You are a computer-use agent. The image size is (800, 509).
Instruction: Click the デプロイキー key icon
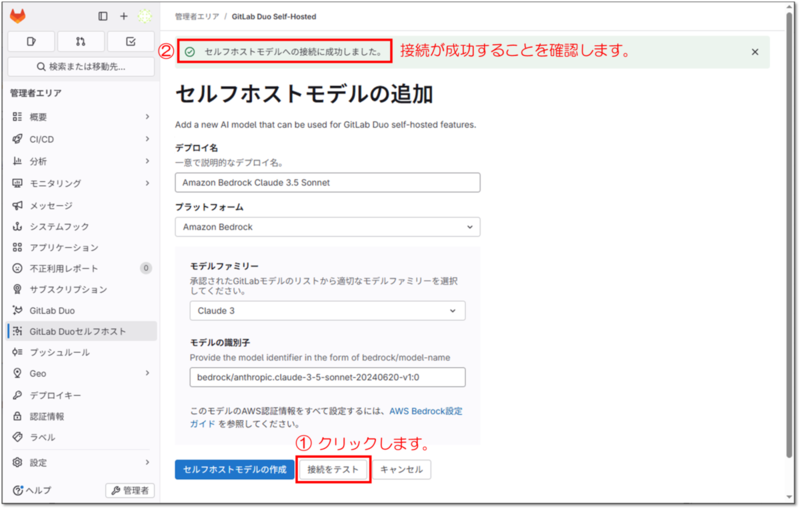coord(17,395)
